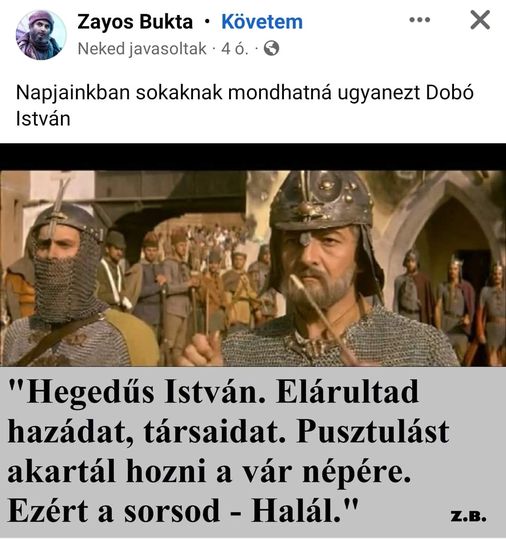Click the arrow held by the commander

[322, 319]
